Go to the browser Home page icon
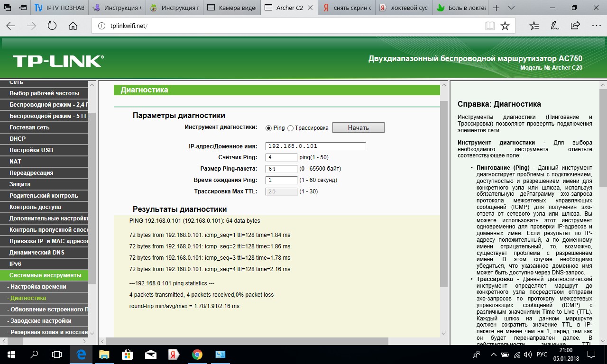Image resolution: width=607 pixels, height=364 pixels. [73, 26]
